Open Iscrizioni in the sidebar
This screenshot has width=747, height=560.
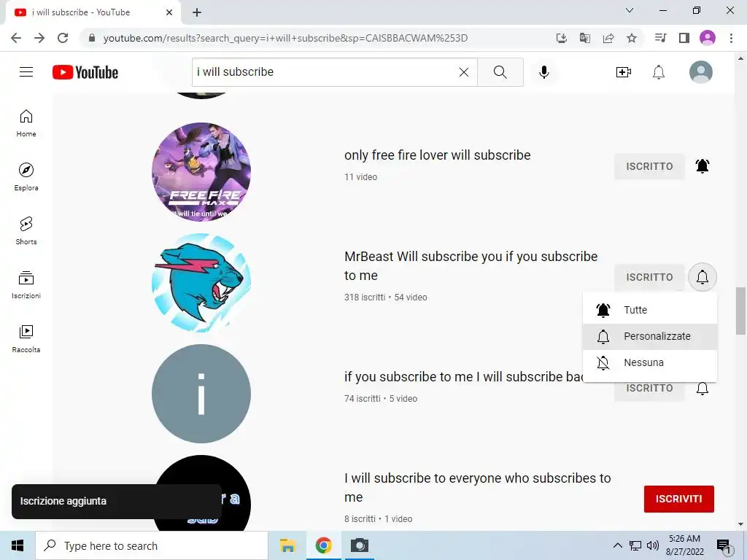coord(26,285)
